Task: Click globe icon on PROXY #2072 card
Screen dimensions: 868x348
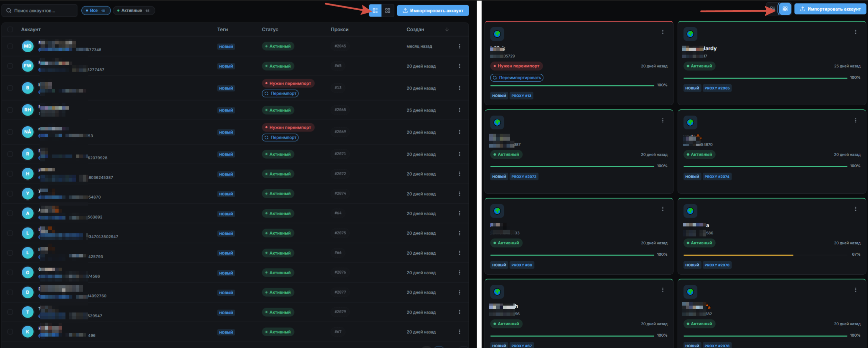Action: tap(497, 122)
